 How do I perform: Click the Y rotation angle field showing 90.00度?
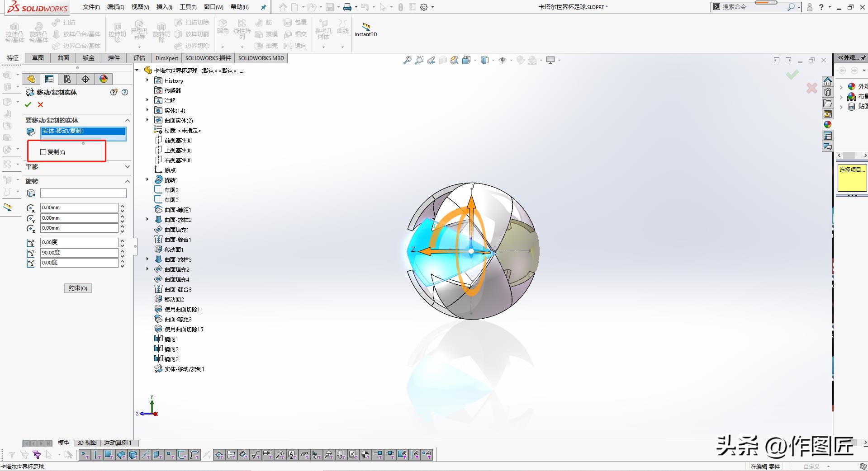79,253
